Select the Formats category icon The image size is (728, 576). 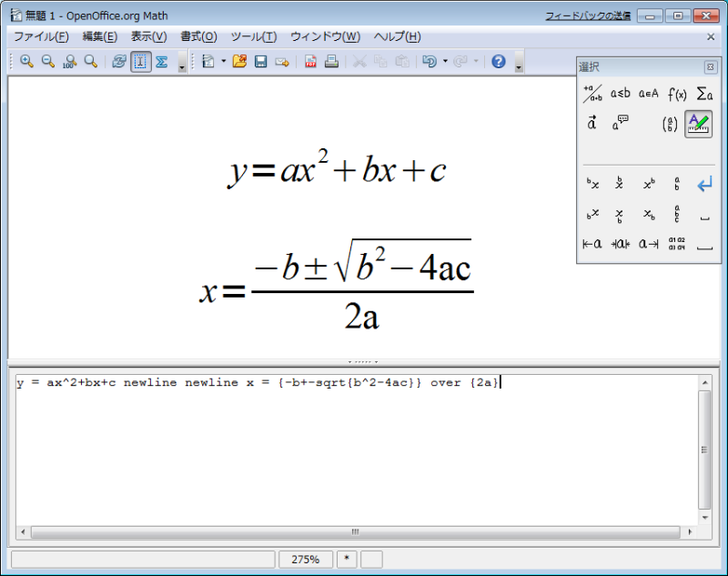(x=698, y=124)
